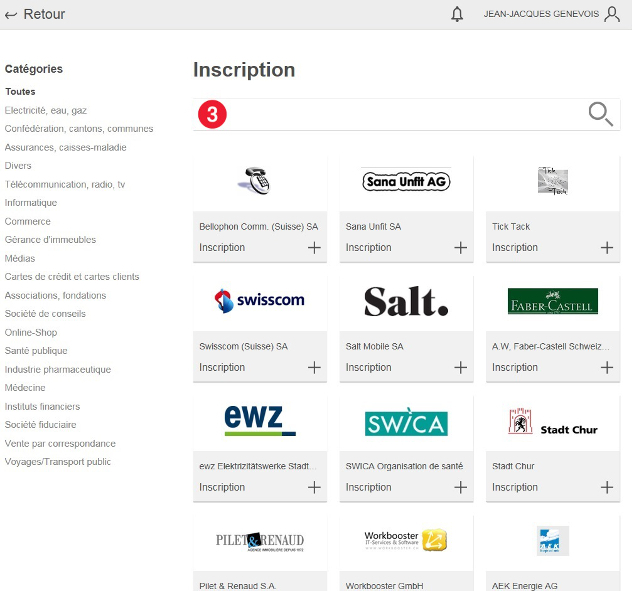Click Inscription under Salt Mobile SA
Image resolution: width=634 pixels, height=591 pixels.
[368, 367]
